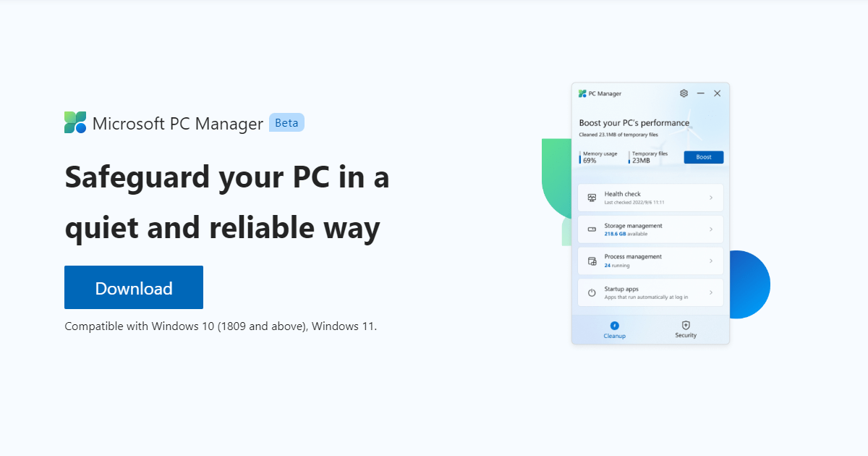Viewport: 868px width, 456px height.
Task: Open Startup apps
Action: point(650,292)
